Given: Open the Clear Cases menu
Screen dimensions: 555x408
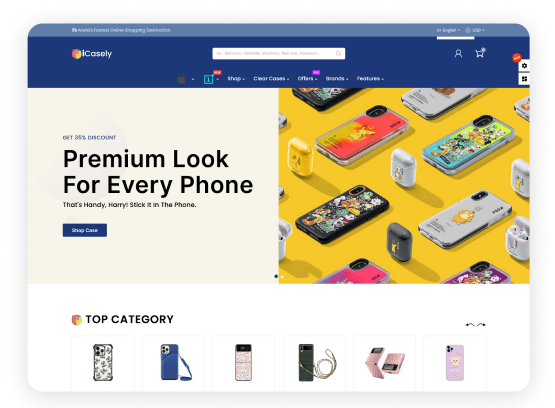Looking at the screenshot, I should click(x=271, y=79).
